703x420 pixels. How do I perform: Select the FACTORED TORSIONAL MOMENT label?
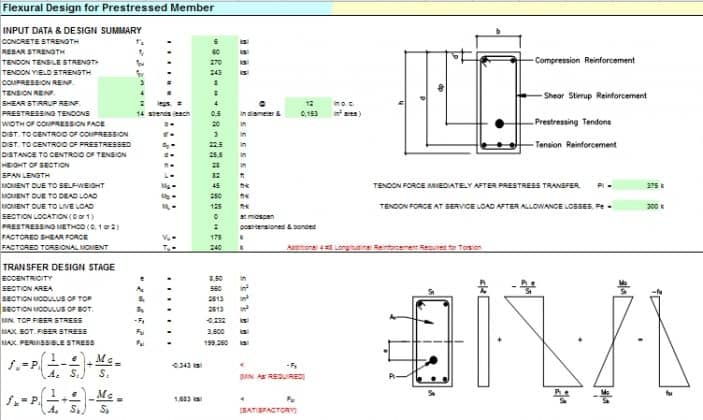point(55,247)
